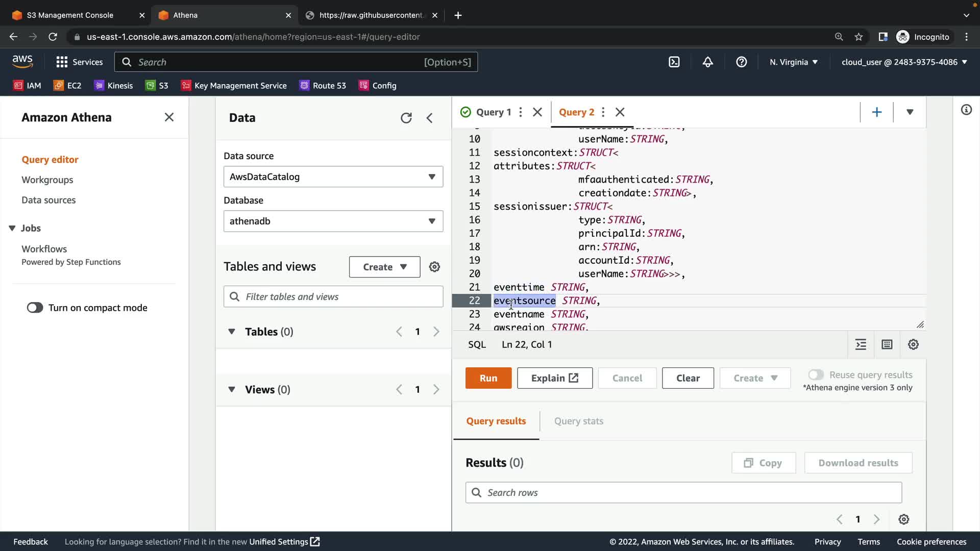Collapse the Data panel with left chevron
Screen dimensions: 980x551
(430, 118)
